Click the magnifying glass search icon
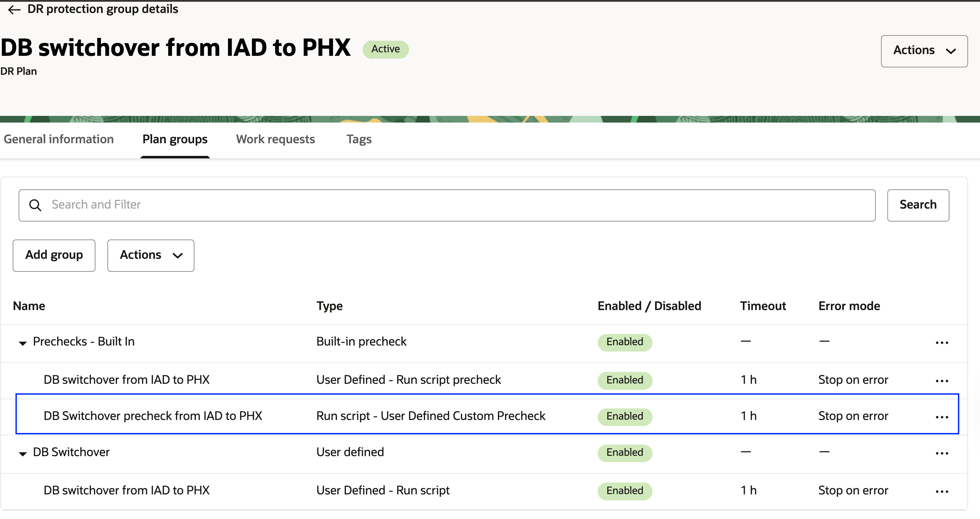This screenshot has width=980, height=519. (35, 205)
